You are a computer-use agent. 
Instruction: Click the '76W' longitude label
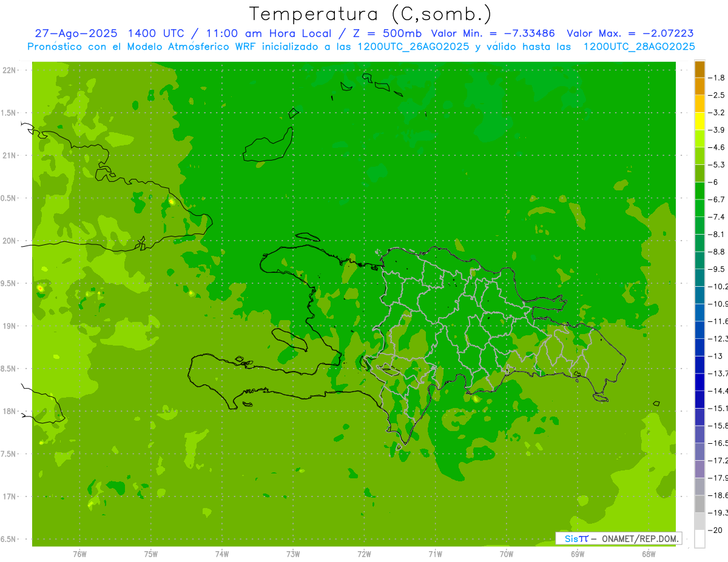(79, 554)
